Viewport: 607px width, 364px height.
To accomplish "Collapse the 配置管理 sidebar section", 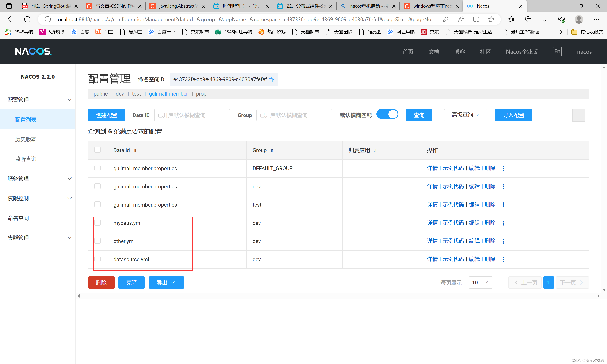I will (38, 100).
